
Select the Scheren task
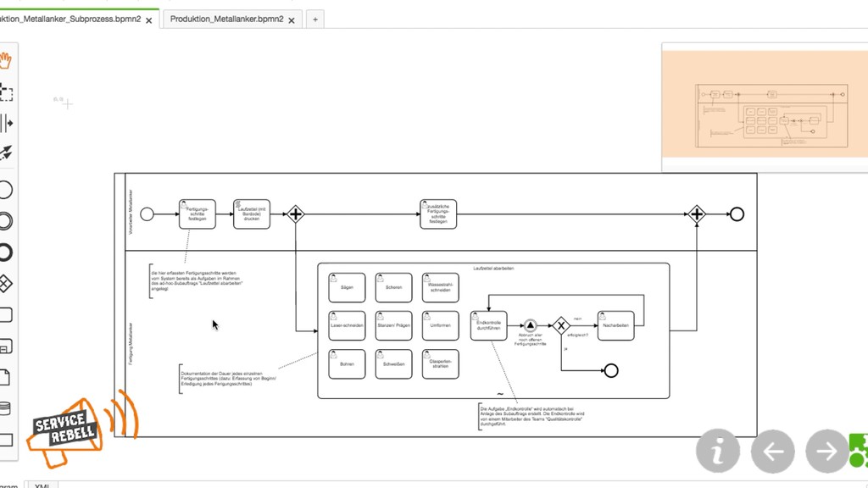point(393,287)
